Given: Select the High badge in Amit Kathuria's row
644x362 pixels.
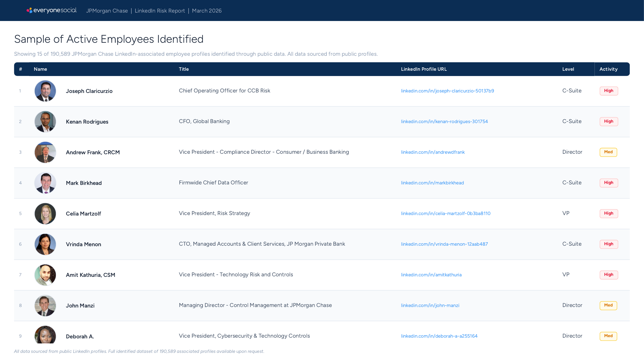Looking at the screenshot, I should (x=609, y=275).
